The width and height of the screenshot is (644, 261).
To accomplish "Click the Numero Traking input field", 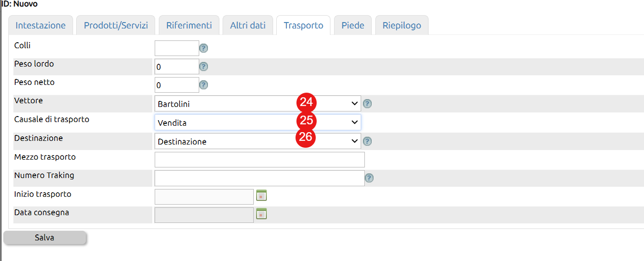I will [260, 178].
